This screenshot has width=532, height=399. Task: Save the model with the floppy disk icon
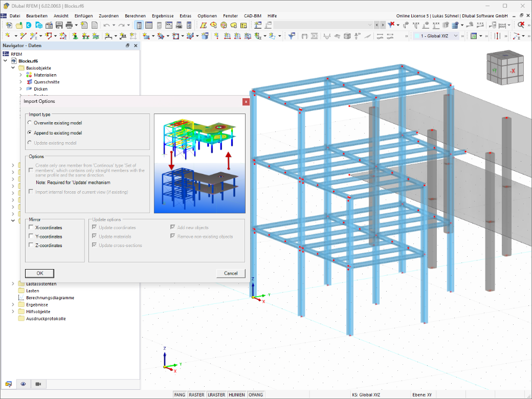pos(59,25)
